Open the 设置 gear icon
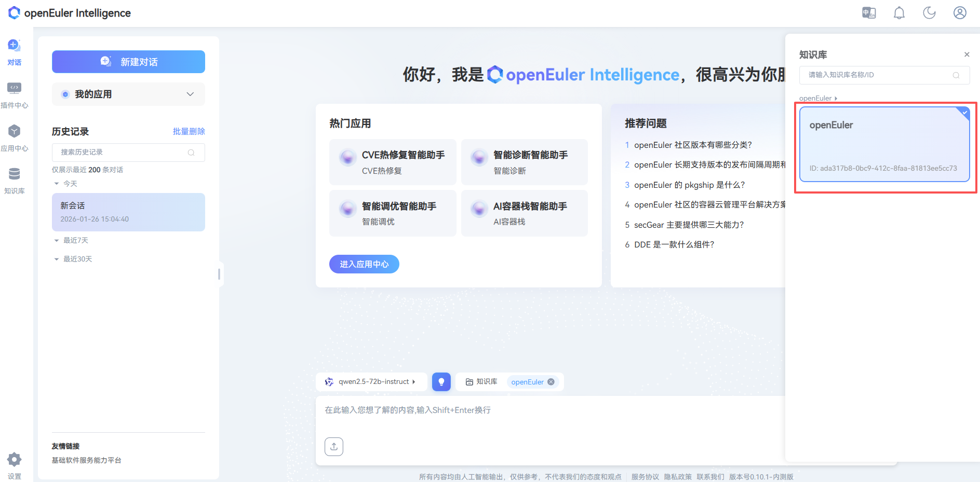Screen dimensions: 980x482 coord(15,460)
